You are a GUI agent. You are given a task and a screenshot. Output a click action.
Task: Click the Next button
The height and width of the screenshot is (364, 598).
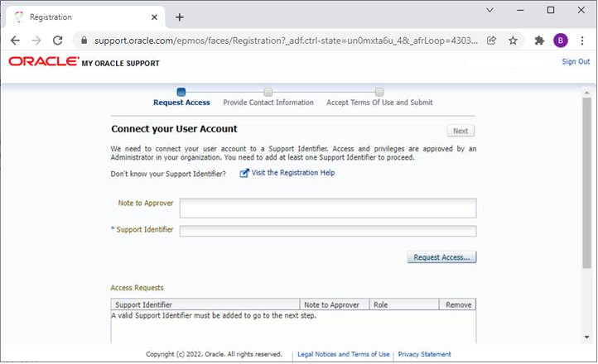point(461,131)
